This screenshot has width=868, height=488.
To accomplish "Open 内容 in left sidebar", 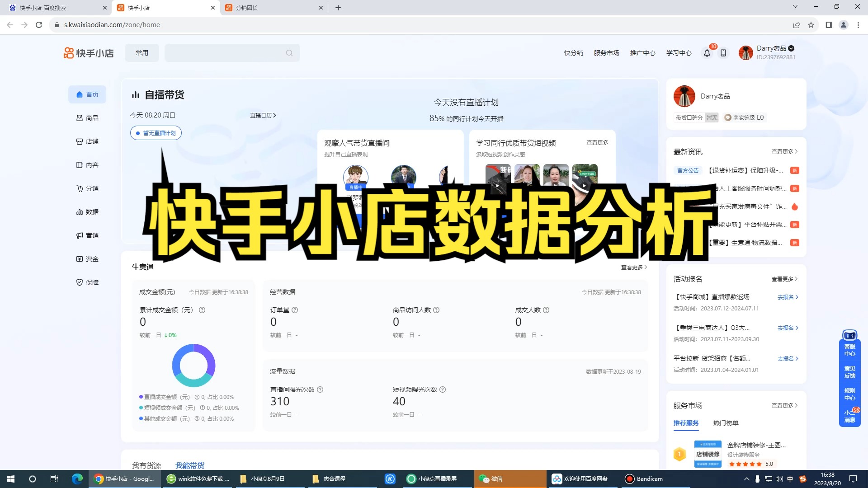I will tap(87, 165).
